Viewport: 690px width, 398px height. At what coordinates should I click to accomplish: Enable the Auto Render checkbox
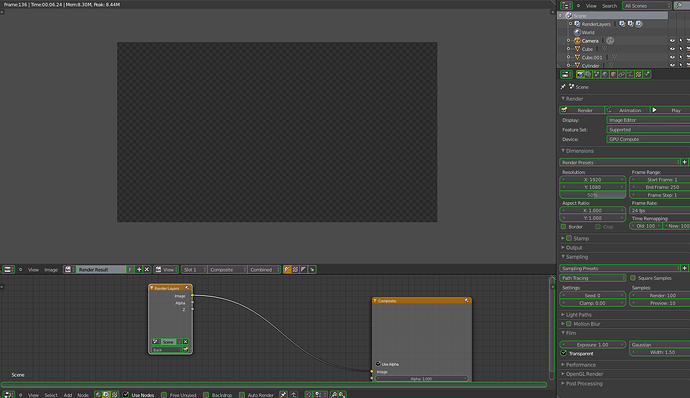point(242,394)
